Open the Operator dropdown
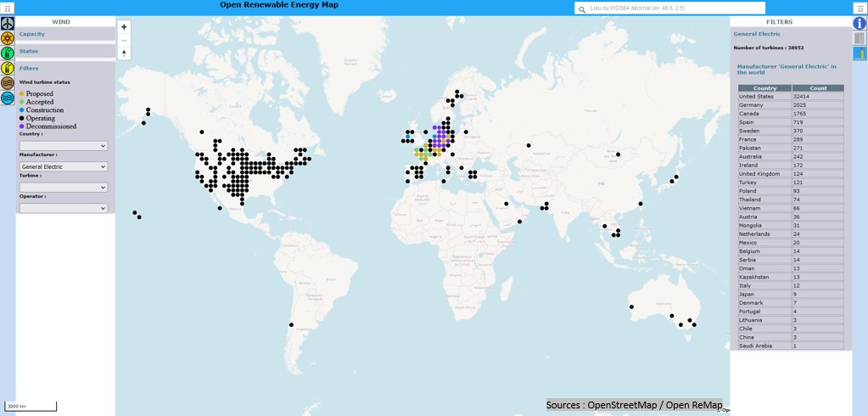 click(64, 208)
